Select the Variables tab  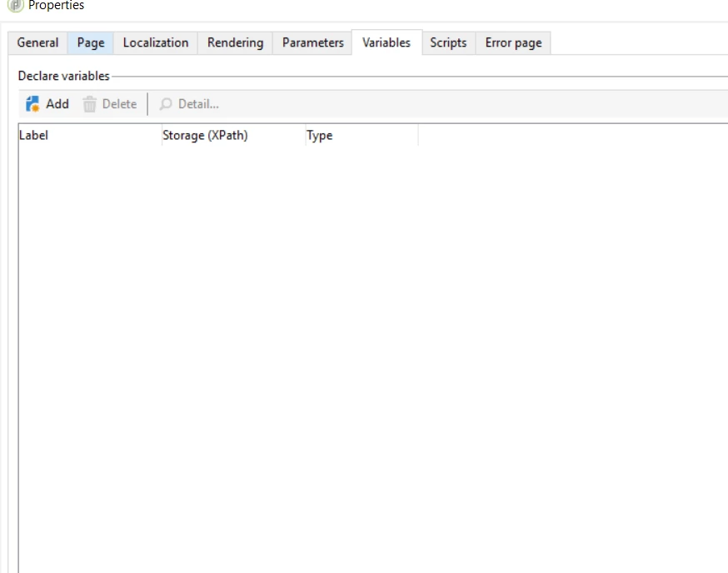pyautogui.click(x=386, y=42)
